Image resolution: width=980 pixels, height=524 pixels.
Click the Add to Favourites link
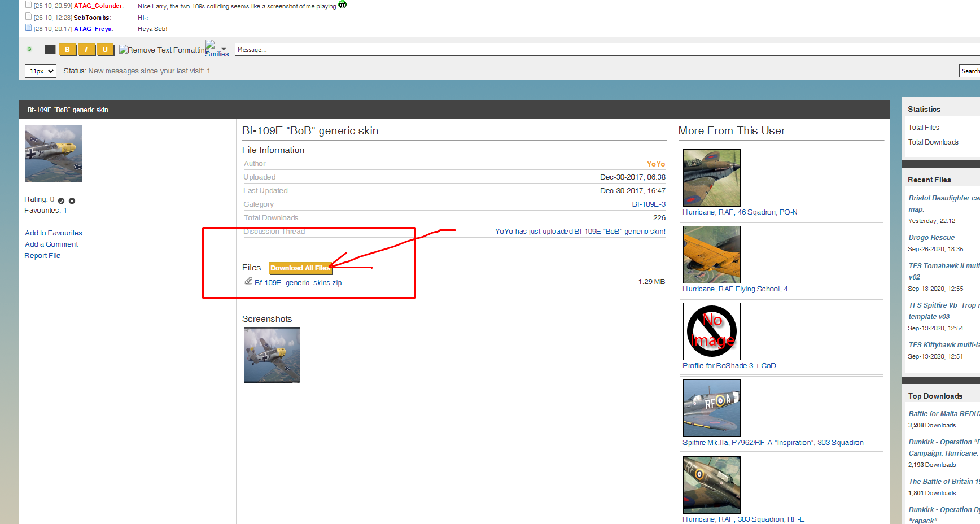pos(54,233)
